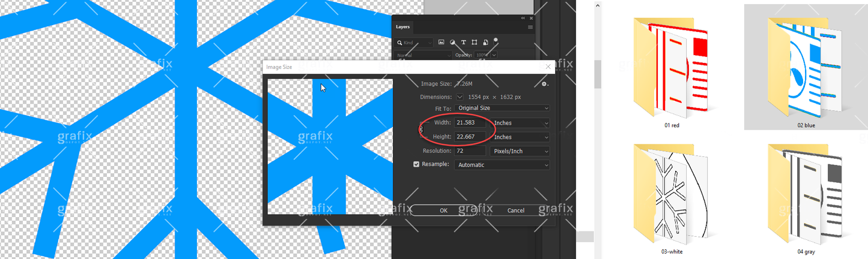Click the Resolution input field
Image resolution: width=868 pixels, height=259 pixels.
(x=470, y=151)
